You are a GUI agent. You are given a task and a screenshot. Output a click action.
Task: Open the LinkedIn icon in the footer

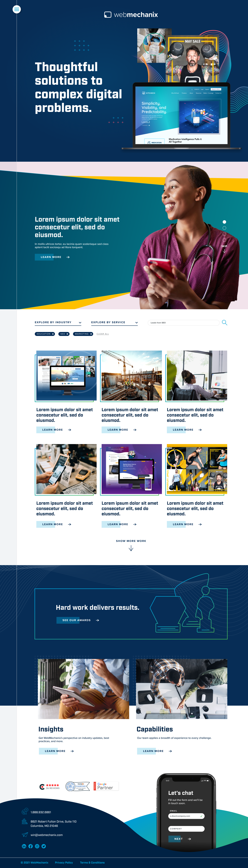coord(24,846)
